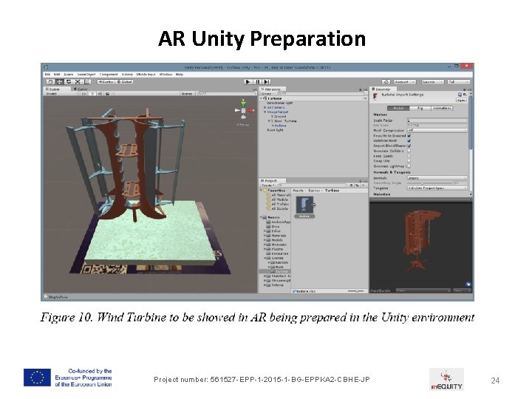Collapse the Assets folder tree
The height and width of the screenshot is (399, 532).
click(262, 217)
